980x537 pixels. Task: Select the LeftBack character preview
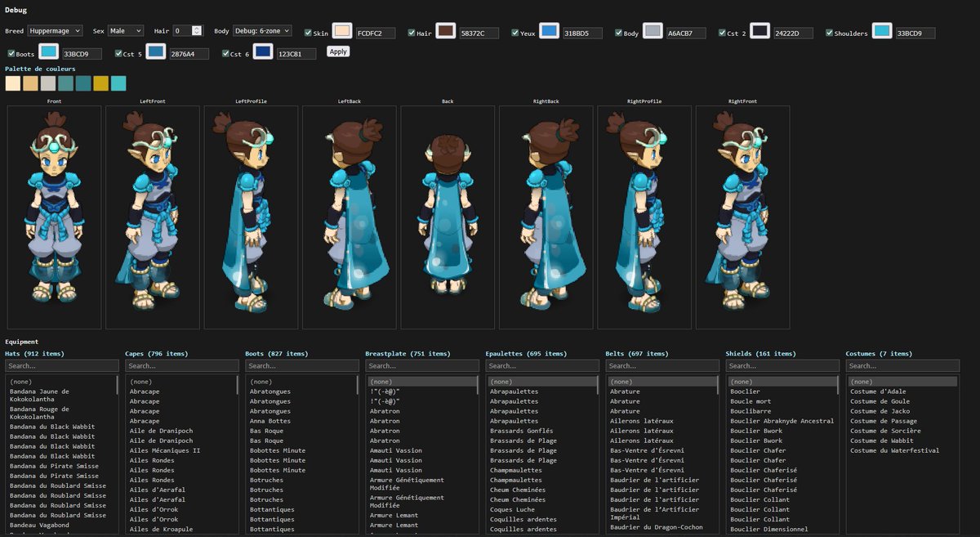tap(350, 217)
